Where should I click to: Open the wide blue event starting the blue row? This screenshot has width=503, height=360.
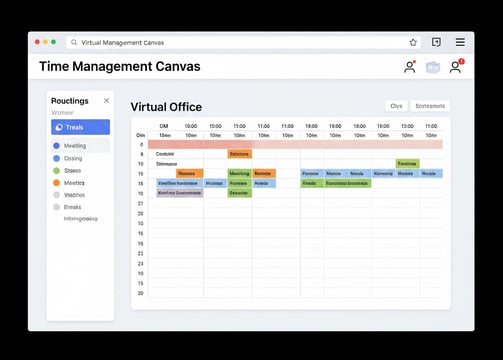click(x=179, y=183)
